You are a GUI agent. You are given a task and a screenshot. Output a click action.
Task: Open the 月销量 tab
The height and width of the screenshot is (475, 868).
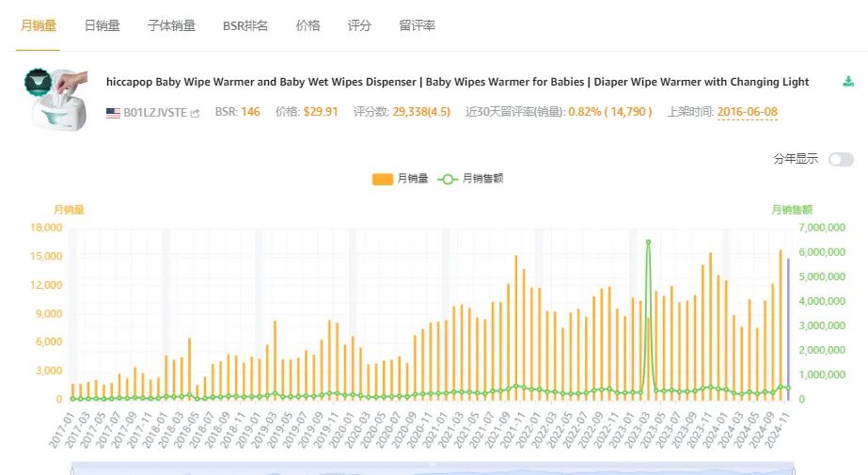39,25
